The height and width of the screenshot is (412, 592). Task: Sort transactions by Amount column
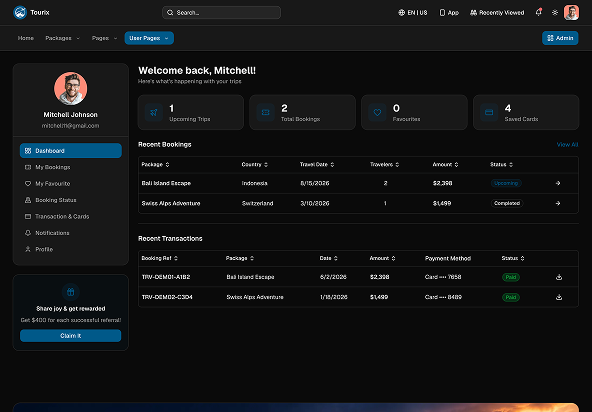coord(382,258)
